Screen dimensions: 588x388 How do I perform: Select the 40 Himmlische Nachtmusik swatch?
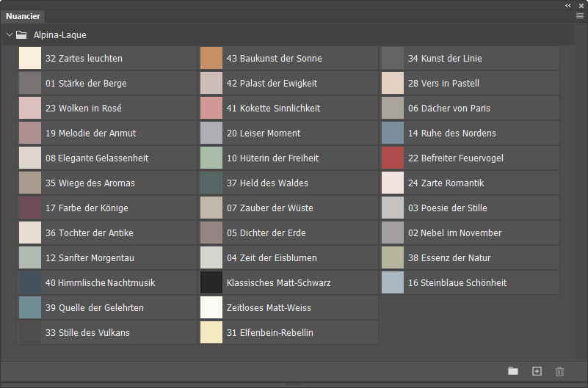[30, 282]
